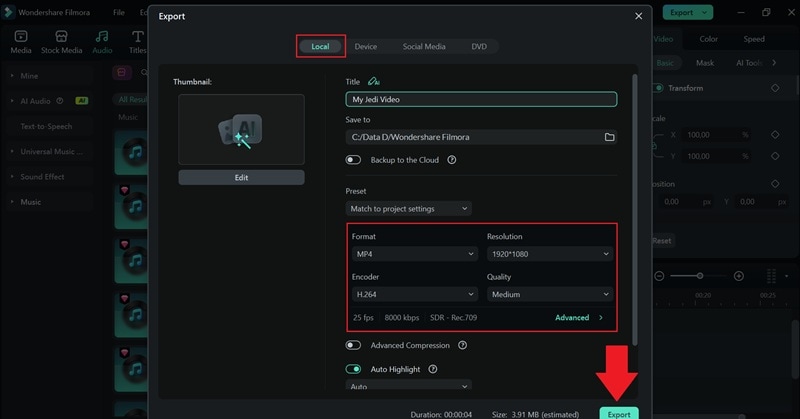
Task: Click the AI Audio info icon in sidebar
Action: pos(60,101)
